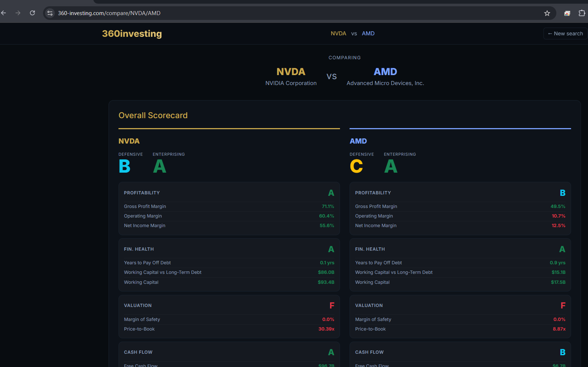Click NVDA's Working Capital value $93.4B
588x367 pixels.
(326, 282)
